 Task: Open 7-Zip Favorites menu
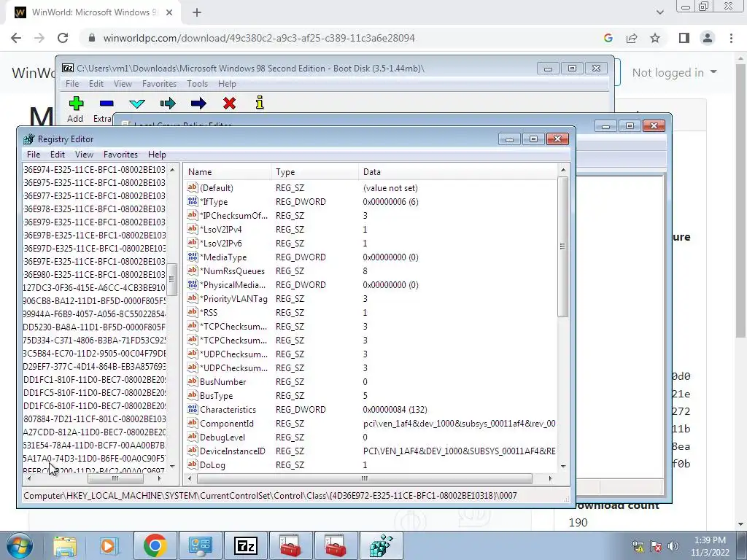tap(159, 83)
